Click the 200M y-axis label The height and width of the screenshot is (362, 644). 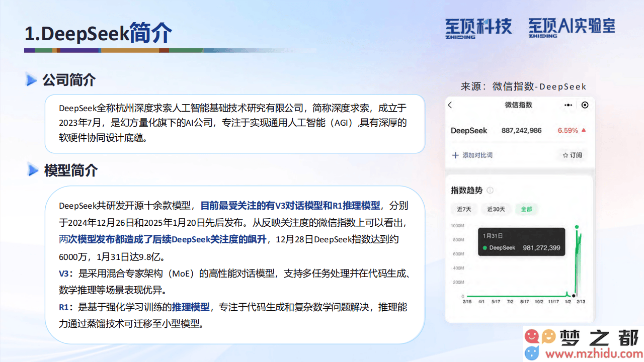458,283
